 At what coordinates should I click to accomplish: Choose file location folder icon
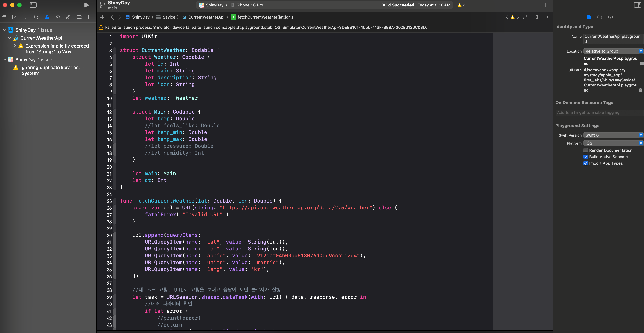(641, 63)
